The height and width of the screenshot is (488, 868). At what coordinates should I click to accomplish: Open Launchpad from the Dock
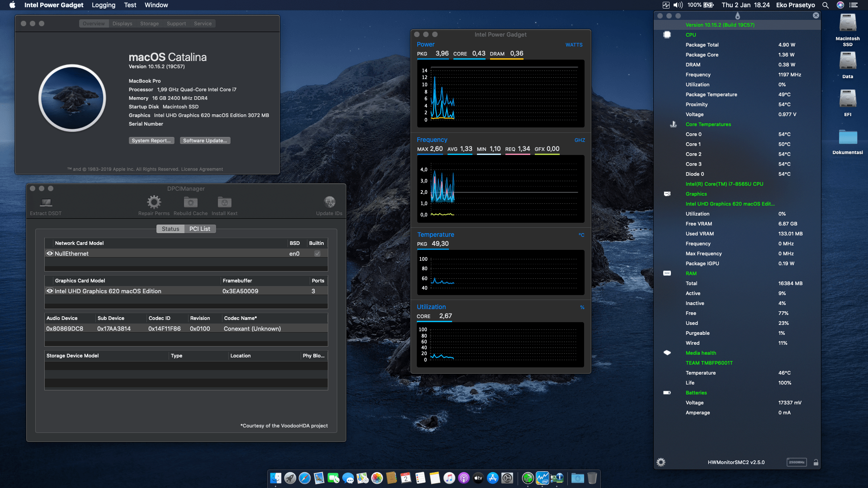tap(290, 478)
